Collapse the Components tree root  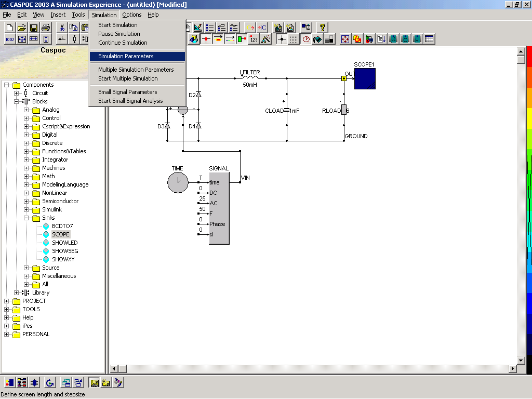click(6, 85)
